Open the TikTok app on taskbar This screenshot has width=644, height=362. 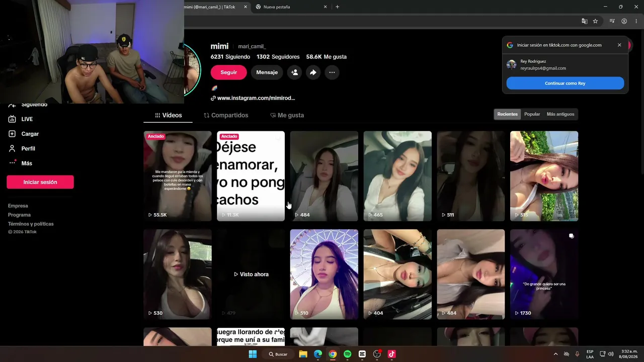pos(392,354)
